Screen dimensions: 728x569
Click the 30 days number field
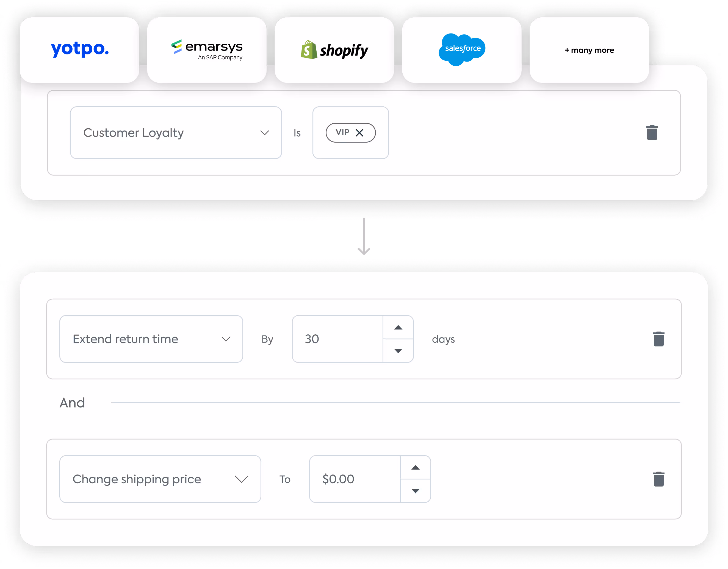tap(338, 339)
